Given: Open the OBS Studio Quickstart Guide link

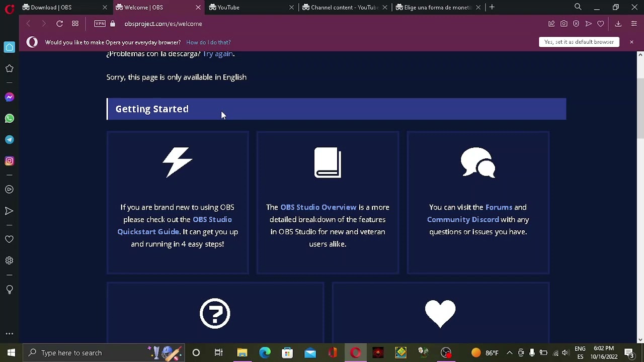Looking at the screenshot, I should (175, 226).
